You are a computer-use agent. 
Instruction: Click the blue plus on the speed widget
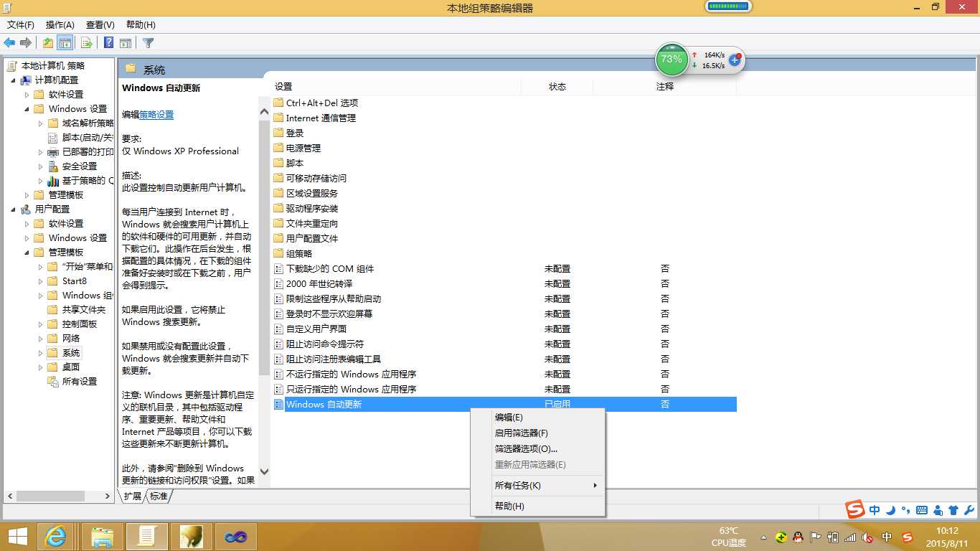(x=735, y=60)
